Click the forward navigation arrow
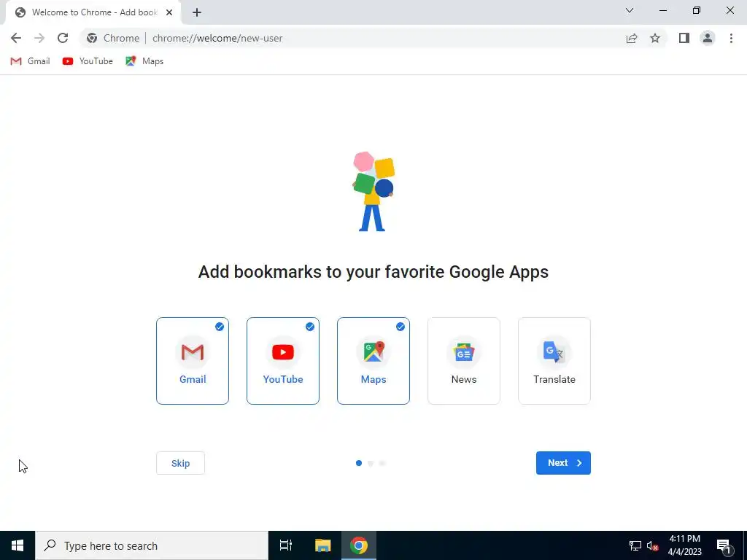 (39, 38)
